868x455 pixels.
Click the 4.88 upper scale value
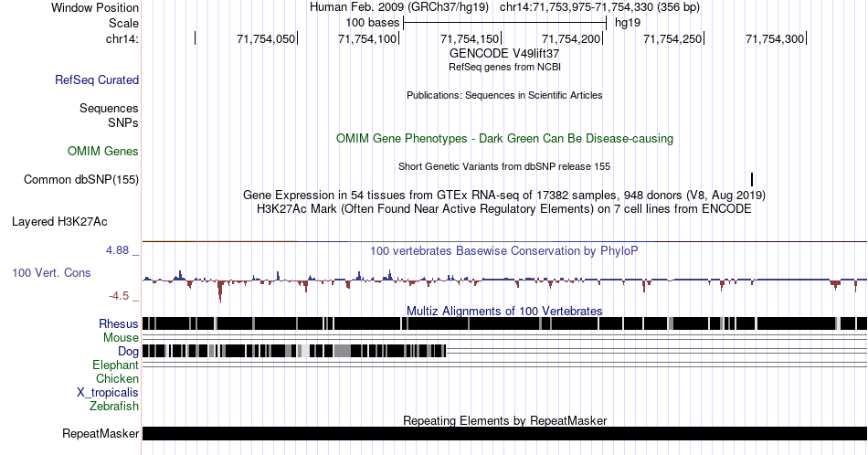click(118, 250)
